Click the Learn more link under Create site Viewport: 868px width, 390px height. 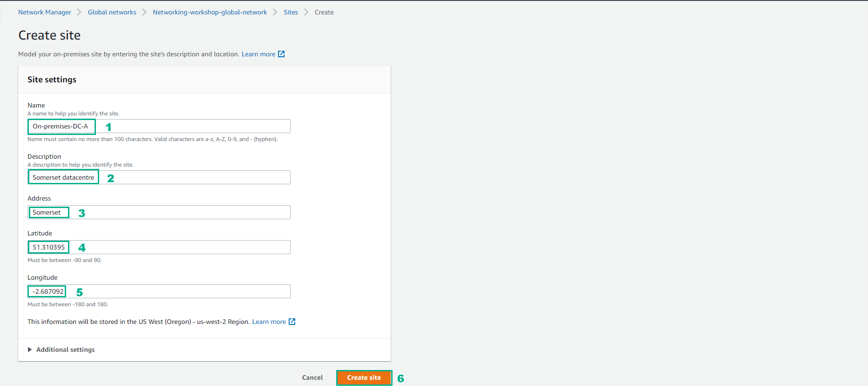[x=258, y=54]
